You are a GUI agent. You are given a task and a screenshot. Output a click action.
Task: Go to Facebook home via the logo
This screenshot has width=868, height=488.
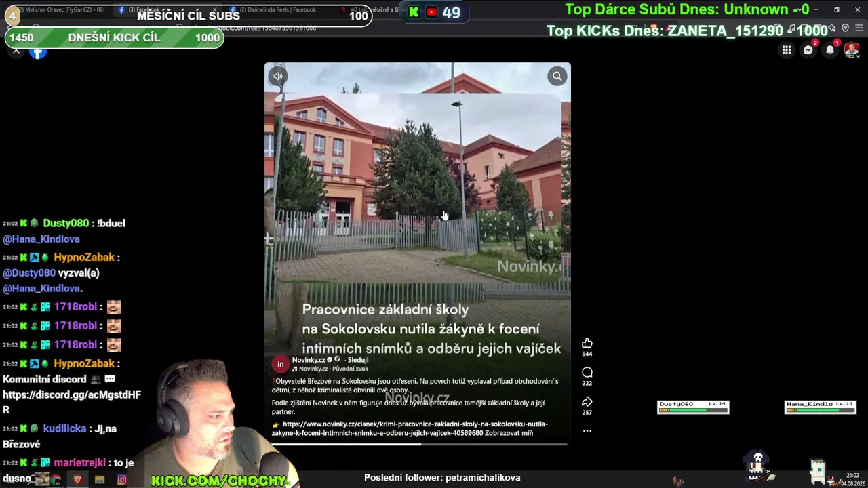coord(39,52)
